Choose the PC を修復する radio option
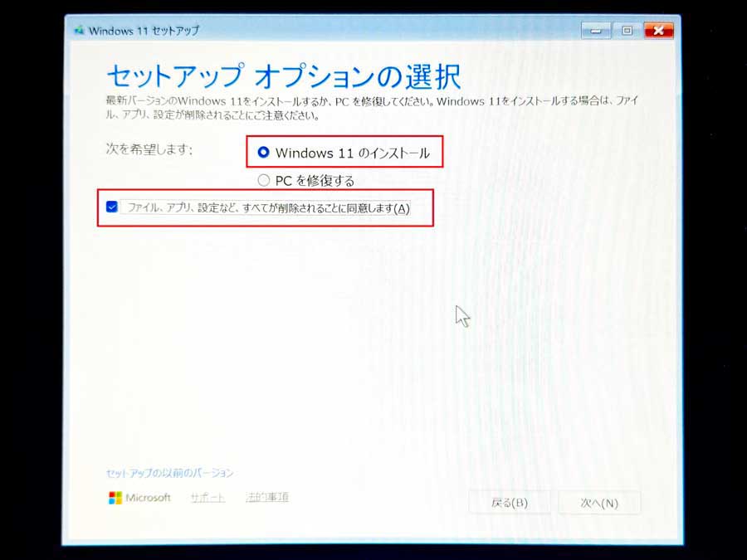Viewport: 747px width, 560px height. pyautogui.click(x=264, y=180)
